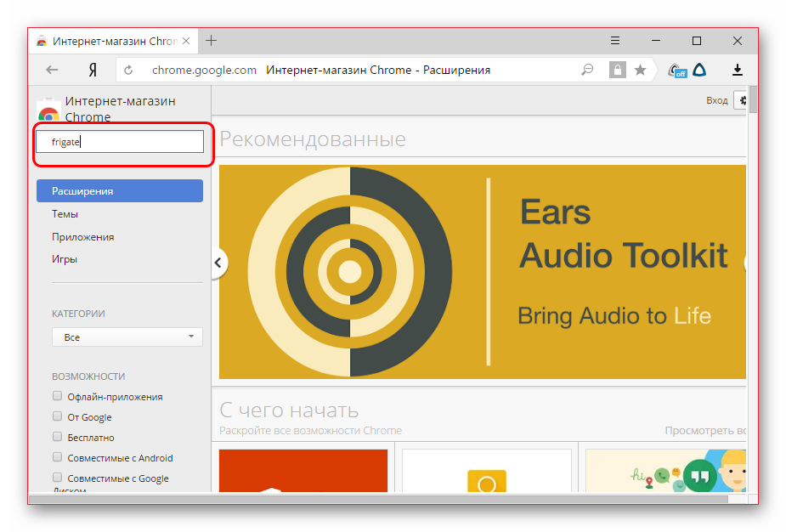Open 'Приложения' section in sidebar
This screenshot has width=786, height=532.
(82, 237)
